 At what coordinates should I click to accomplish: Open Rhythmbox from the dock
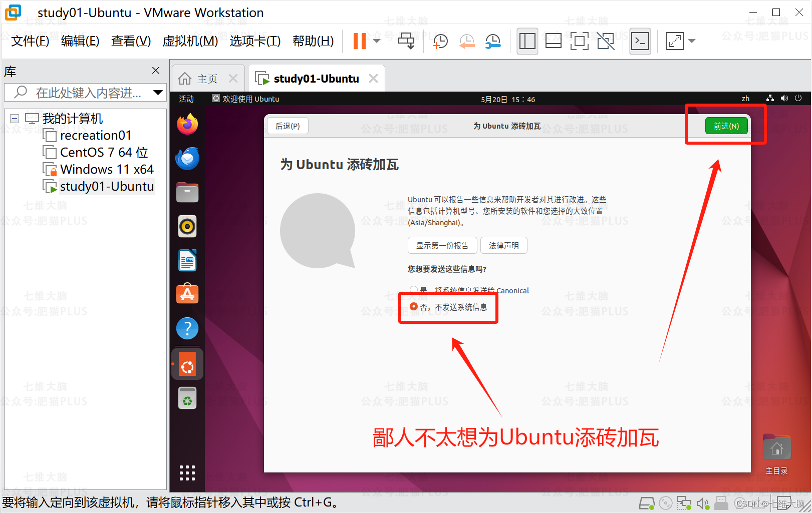point(187,227)
